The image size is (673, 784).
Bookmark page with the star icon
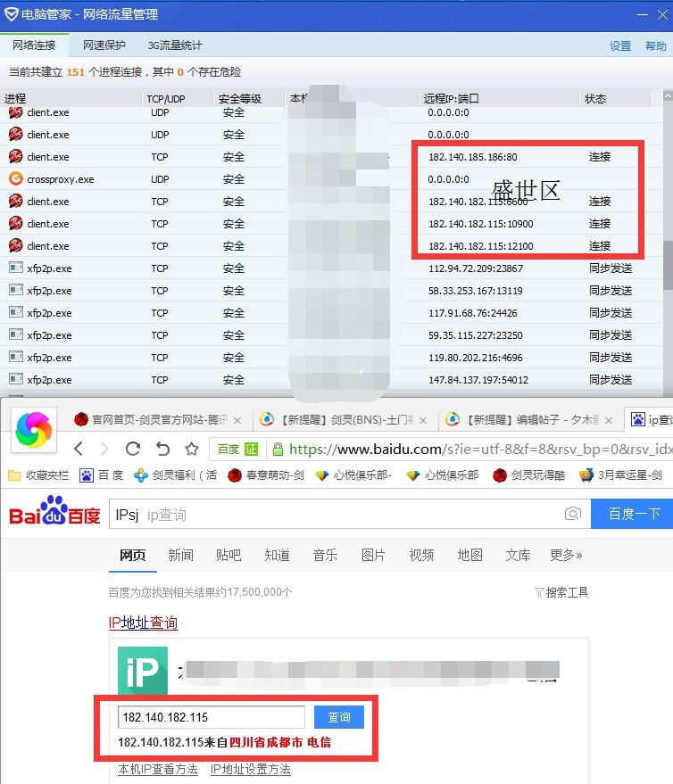coord(192,449)
